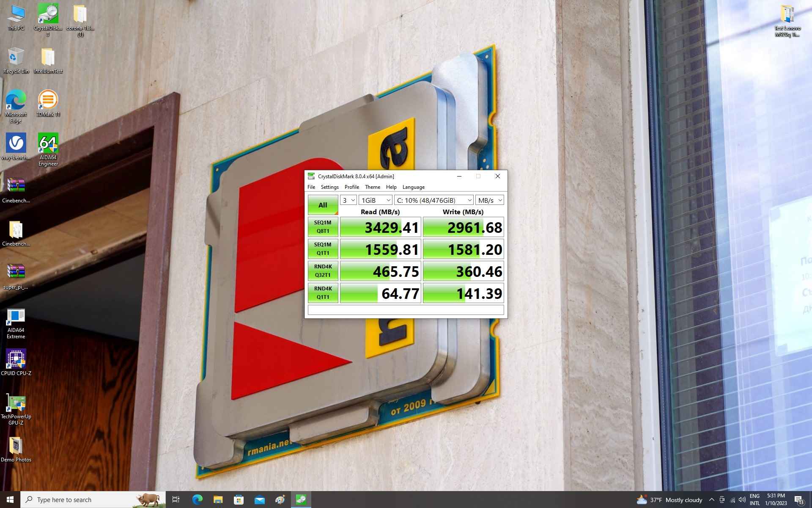Open the Test Lenovo M920q folder

[787, 20]
